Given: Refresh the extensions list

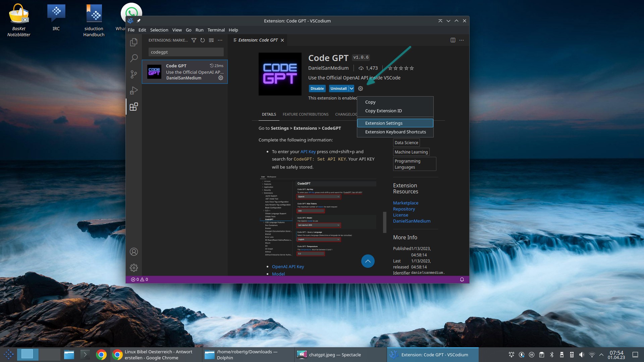Looking at the screenshot, I should [203, 40].
